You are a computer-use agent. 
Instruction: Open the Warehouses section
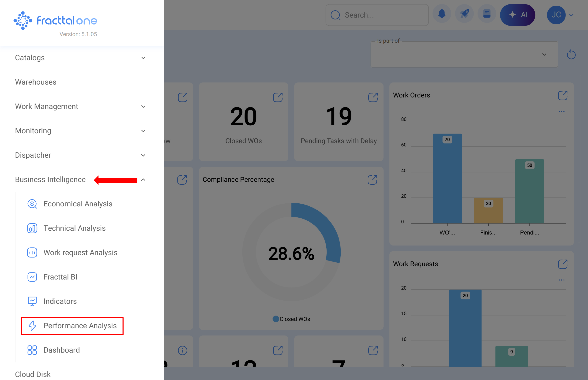pyautogui.click(x=36, y=82)
